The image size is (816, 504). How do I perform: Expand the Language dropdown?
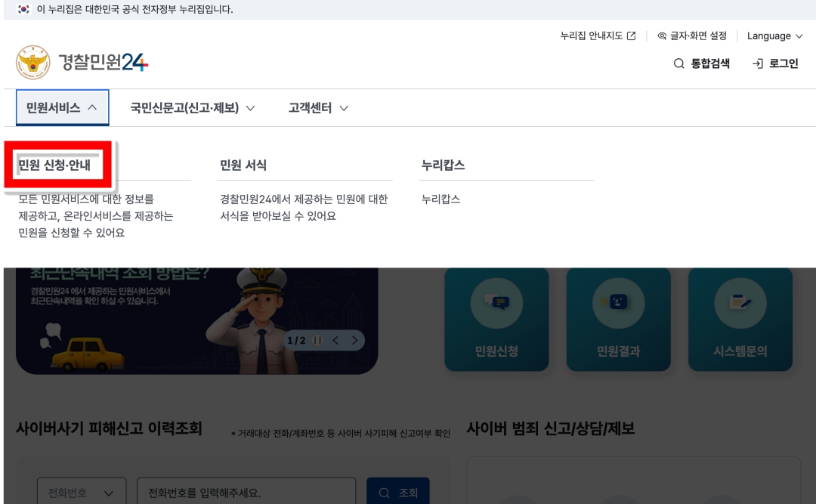click(x=775, y=36)
